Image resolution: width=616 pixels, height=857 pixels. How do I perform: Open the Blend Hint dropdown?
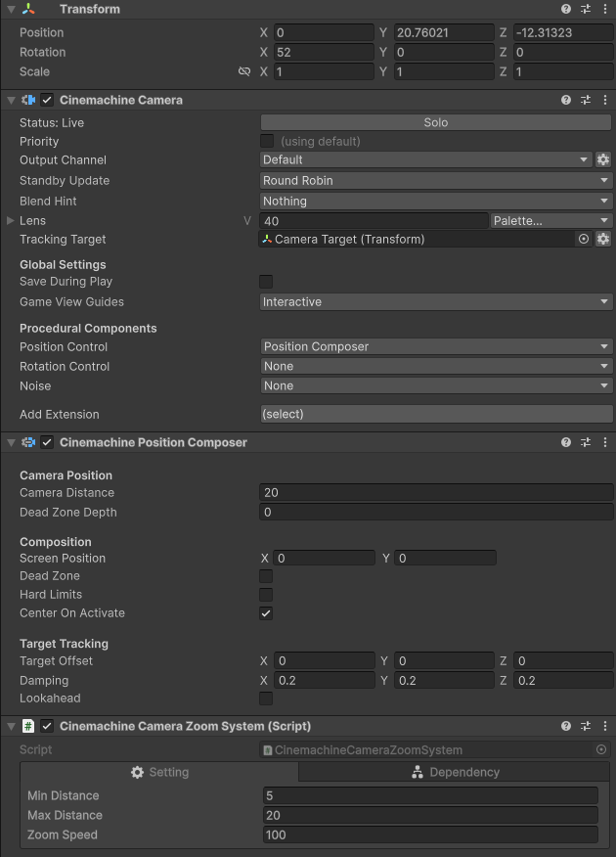436,202
